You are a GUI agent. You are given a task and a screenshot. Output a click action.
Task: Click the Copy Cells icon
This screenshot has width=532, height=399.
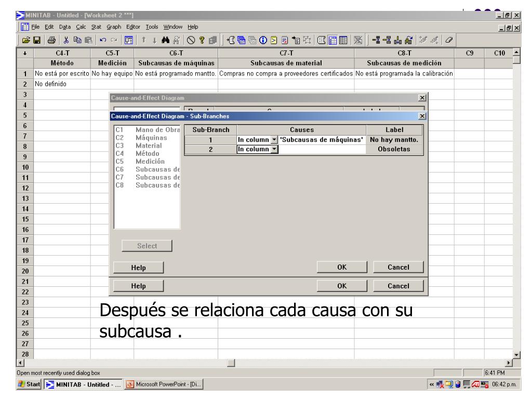(x=77, y=41)
